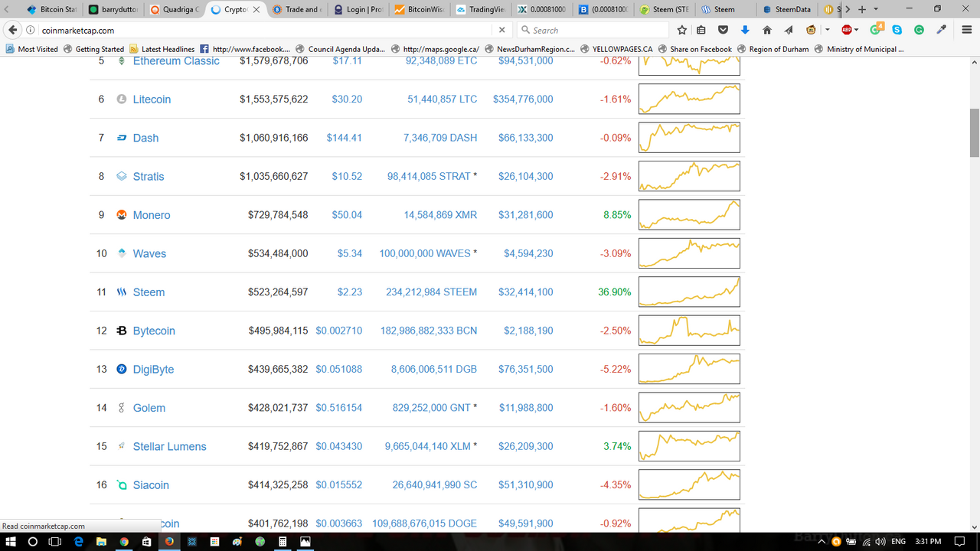
Task: Click the taskbar clock showing 3:31 PM
Action: [928, 542]
